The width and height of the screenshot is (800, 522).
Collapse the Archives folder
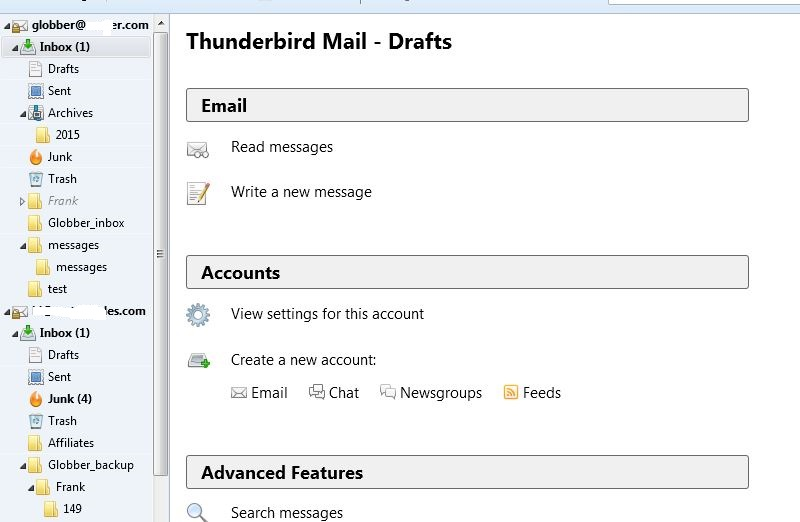pyautogui.click(x=23, y=114)
